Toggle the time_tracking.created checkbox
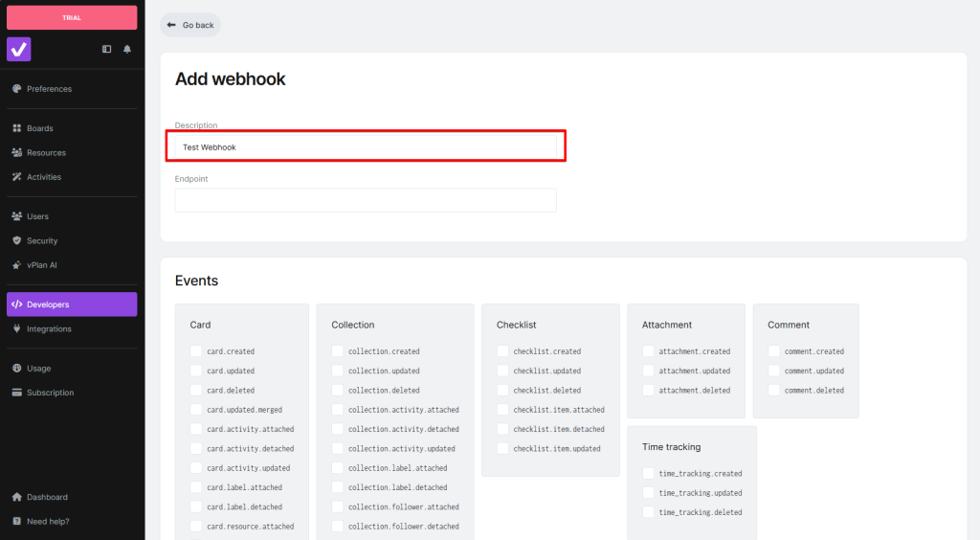 click(x=648, y=474)
